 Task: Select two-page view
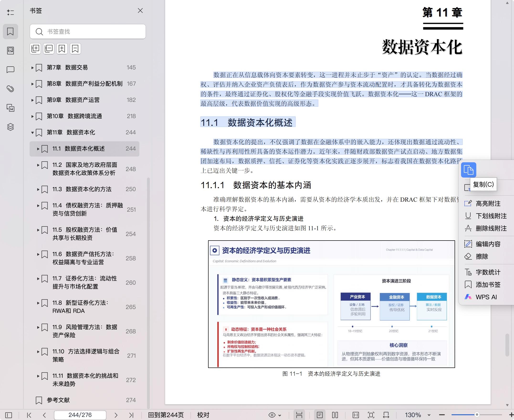(335, 415)
